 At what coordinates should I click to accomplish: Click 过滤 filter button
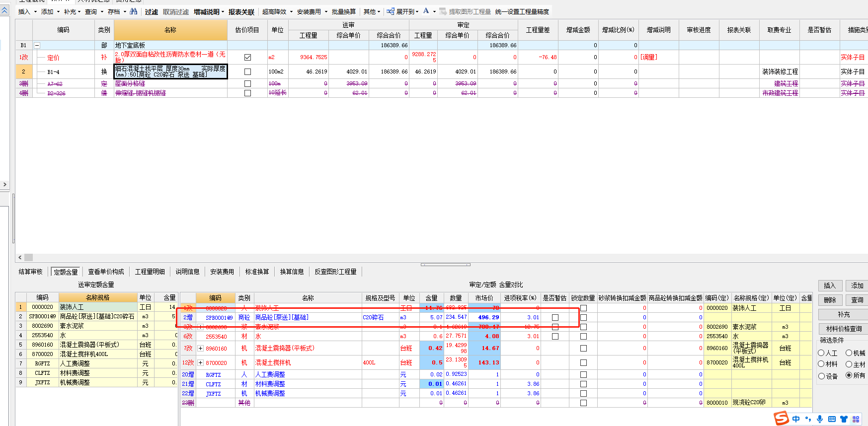coord(151,11)
